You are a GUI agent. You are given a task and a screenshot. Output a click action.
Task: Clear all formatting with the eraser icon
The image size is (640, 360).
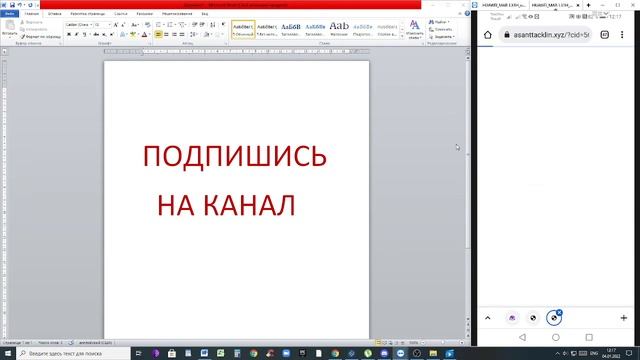tap(147, 25)
